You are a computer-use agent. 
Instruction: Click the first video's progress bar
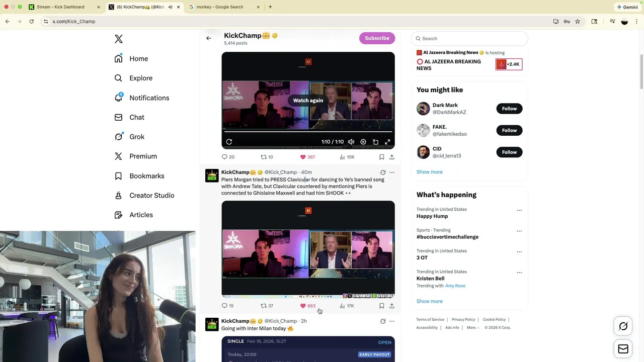[308, 132]
